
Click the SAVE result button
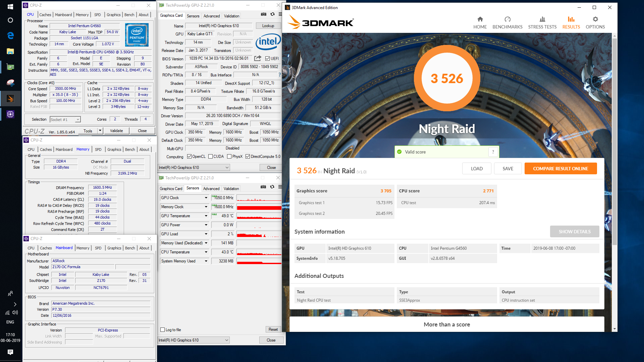508,169
